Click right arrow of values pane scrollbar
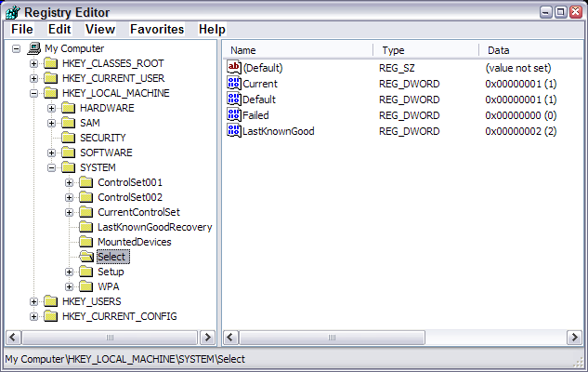Image resolution: width=588 pixels, height=372 pixels. coord(574,338)
